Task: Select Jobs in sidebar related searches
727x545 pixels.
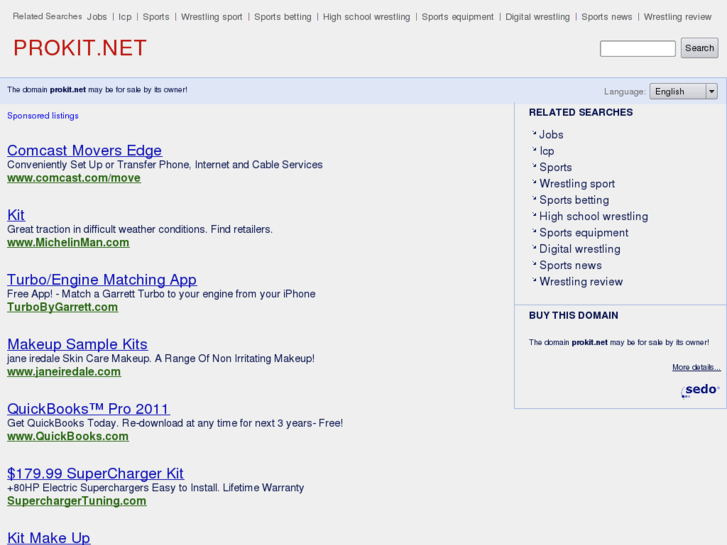Action: [x=551, y=135]
